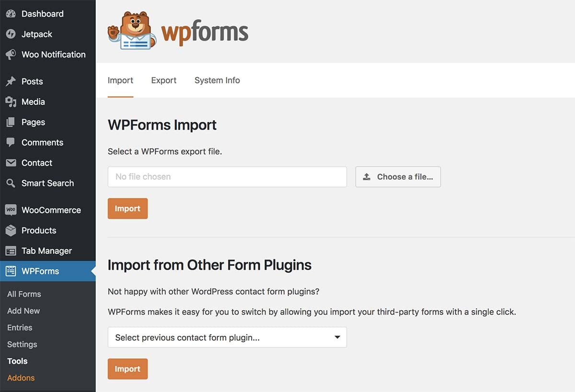Open Woo Notification via megaphone icon
The image size is (575, 392).
click(11, 54)
